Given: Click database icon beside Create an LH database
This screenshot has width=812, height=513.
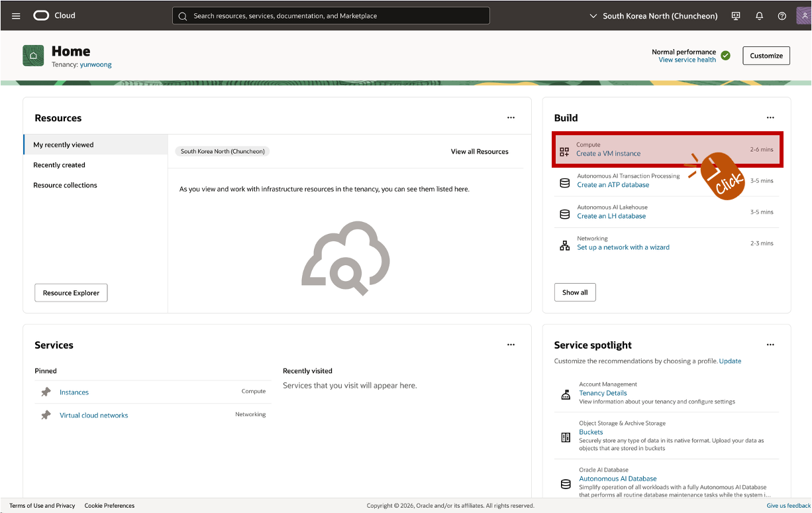Looking at the screenshot, I should coord(565,214).
